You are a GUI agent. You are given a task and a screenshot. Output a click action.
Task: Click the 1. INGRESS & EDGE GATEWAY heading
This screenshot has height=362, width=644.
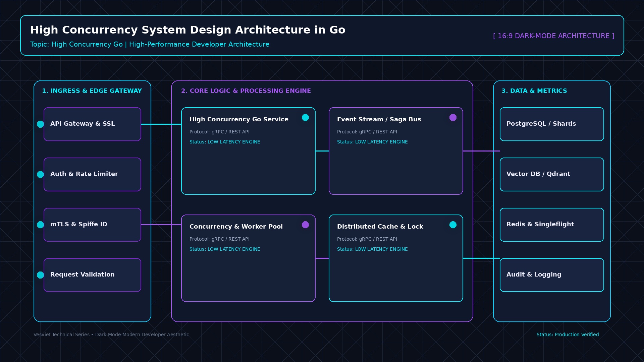click(x=92, y=91)
